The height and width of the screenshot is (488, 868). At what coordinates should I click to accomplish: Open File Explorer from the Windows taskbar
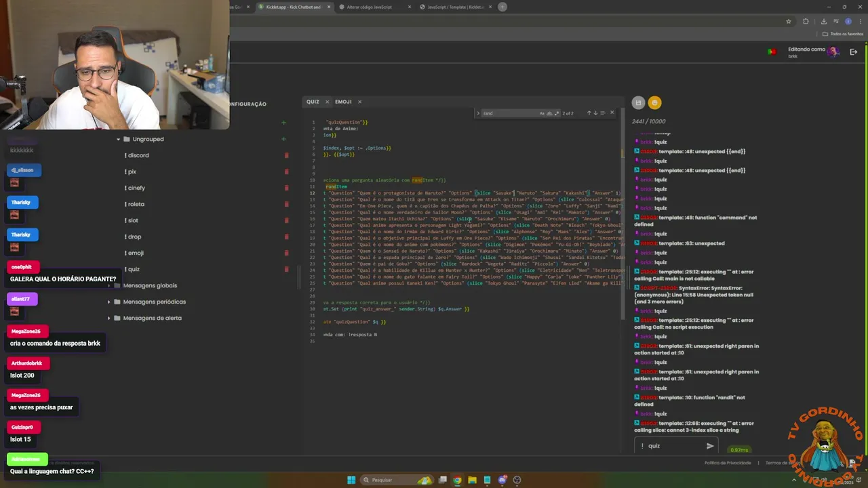click(x=473, y=480)
